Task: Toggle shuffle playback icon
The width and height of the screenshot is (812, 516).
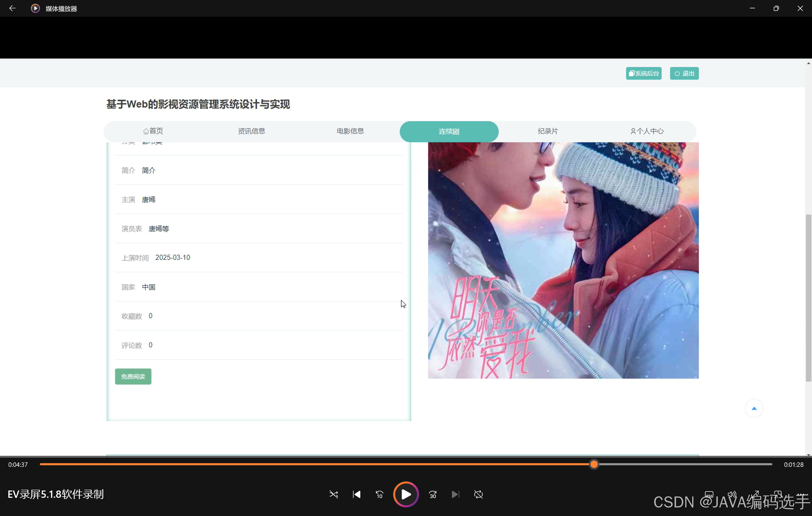Action: coord(333,494)
